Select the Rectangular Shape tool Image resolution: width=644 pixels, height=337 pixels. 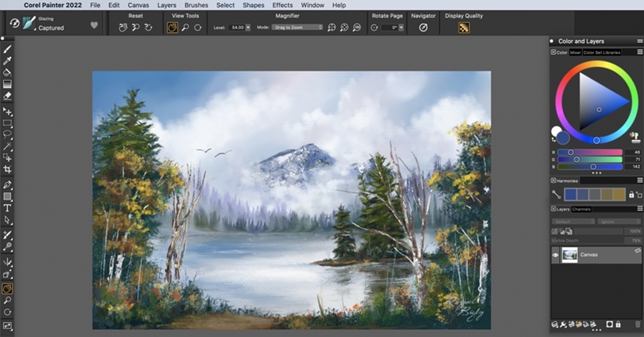click(x=7, y=196)
